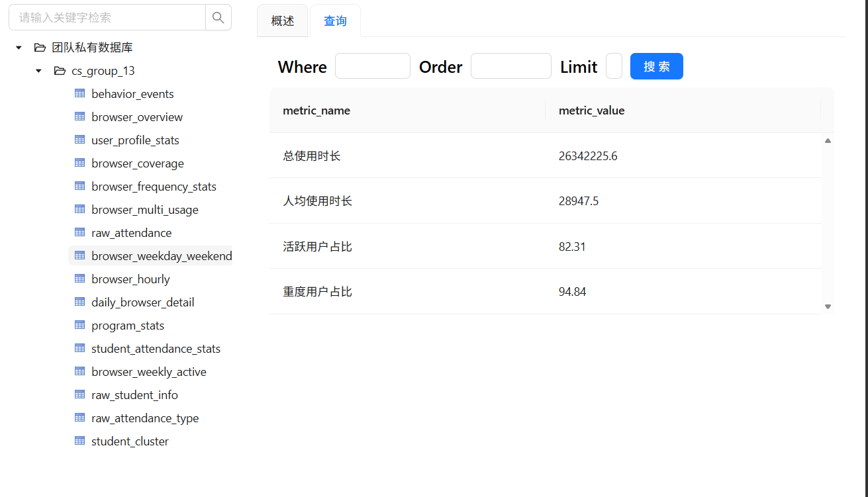Click table icon beside student_cluster
The height and width of the screenshot is (497, 868).
[79, 441]
